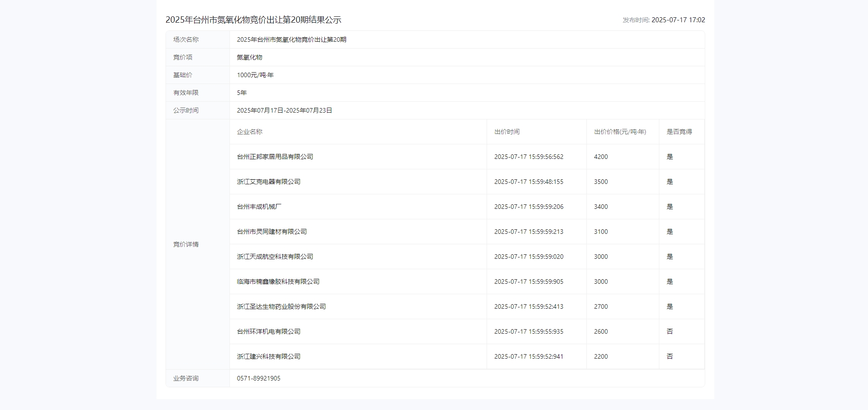Select 否 result for 台州环洋机电有限公司
This screenshot has height=410, width=868.
(x=669, y=331)
